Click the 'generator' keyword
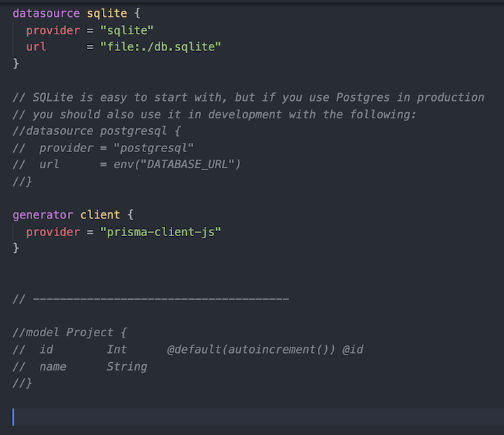 coord(43,215)
